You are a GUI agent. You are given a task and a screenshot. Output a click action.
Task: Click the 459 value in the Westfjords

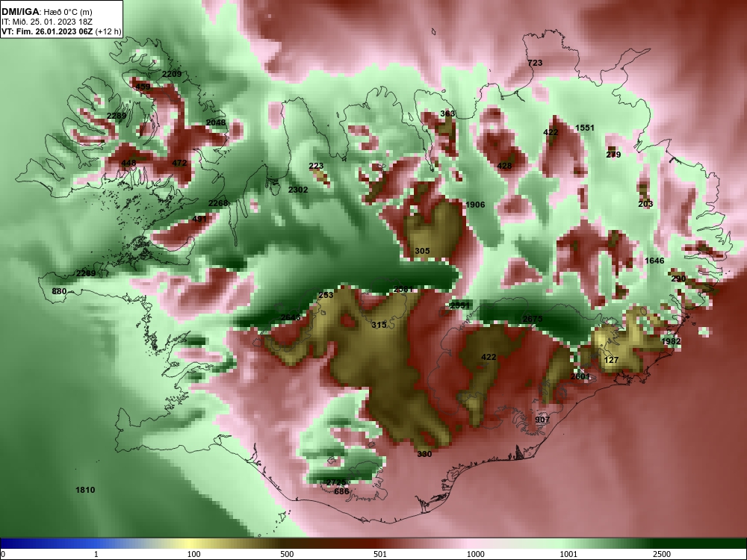click(x=143, y=87)
